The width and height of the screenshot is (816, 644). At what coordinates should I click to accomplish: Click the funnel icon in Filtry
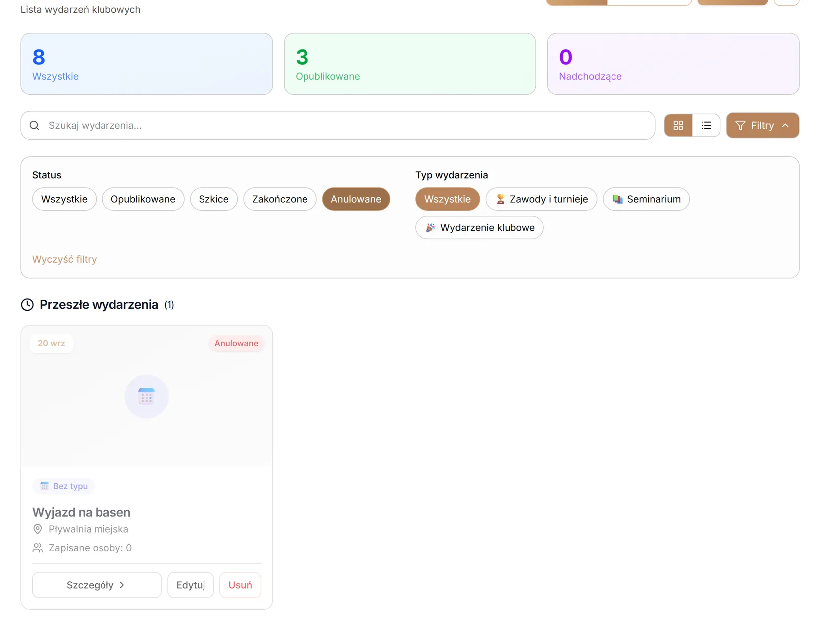[x=740, y=125]
